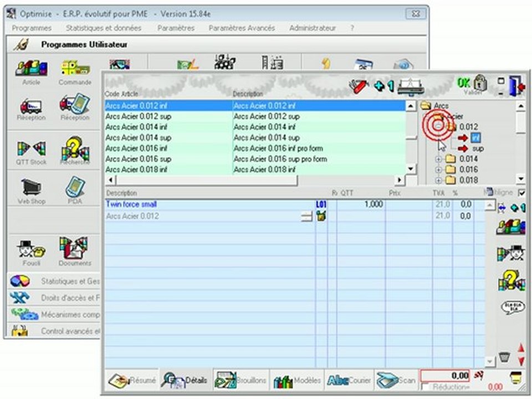
Task: Open the Statistiques et Ges section in the main window
Action: click(54, 281)
